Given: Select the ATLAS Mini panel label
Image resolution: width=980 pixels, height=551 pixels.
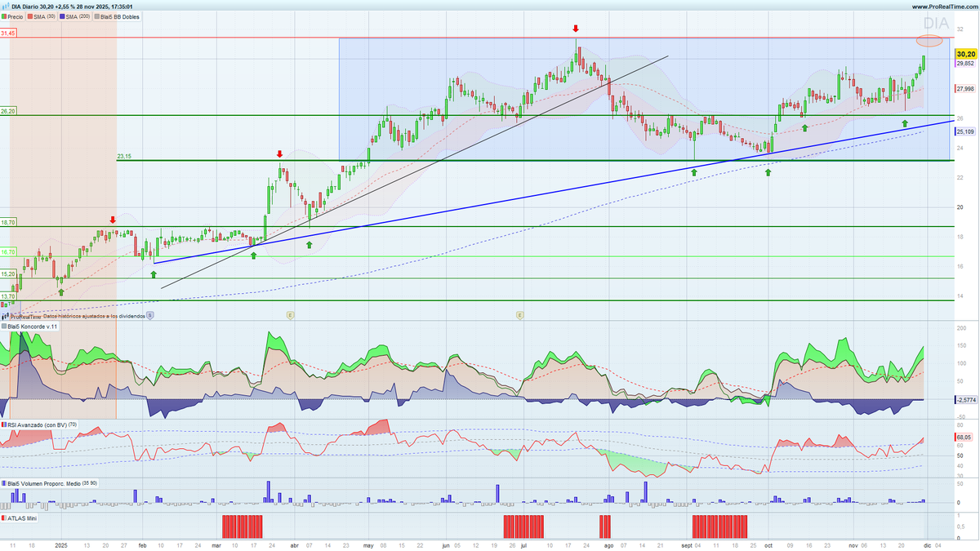Looking at the screenshot, I should (x=19, y=518).
